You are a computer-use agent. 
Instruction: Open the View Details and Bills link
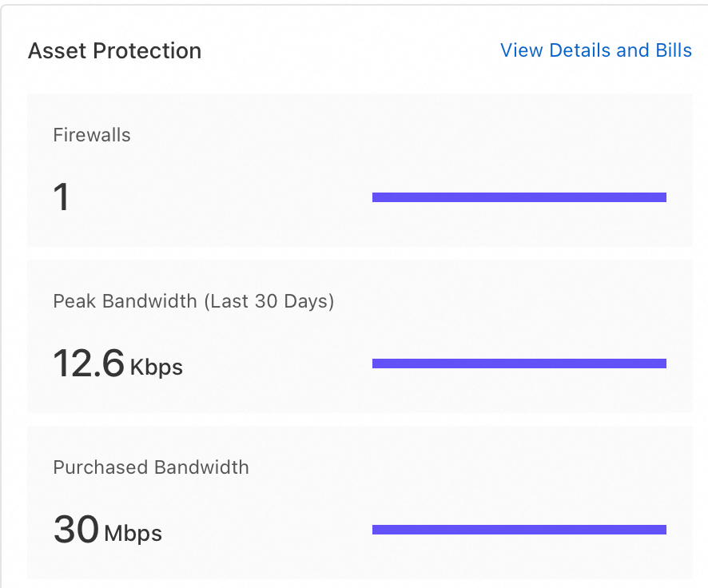click(595, 50)
